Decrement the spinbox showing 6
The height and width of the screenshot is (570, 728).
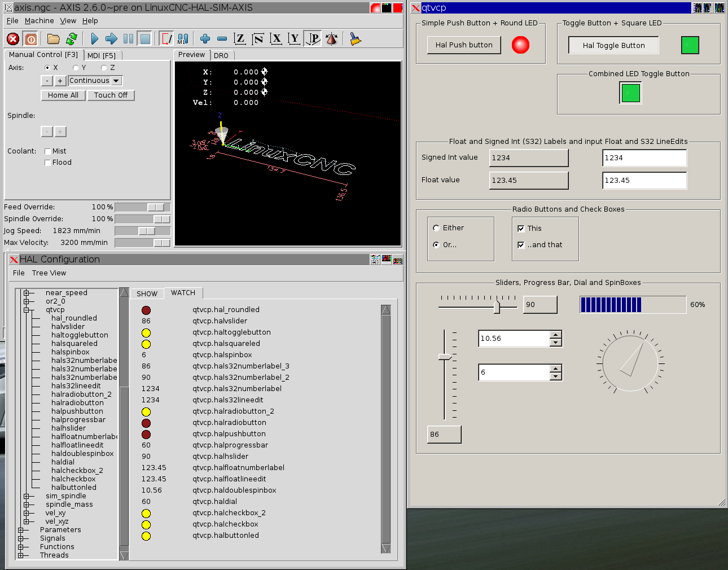point(556,376)
